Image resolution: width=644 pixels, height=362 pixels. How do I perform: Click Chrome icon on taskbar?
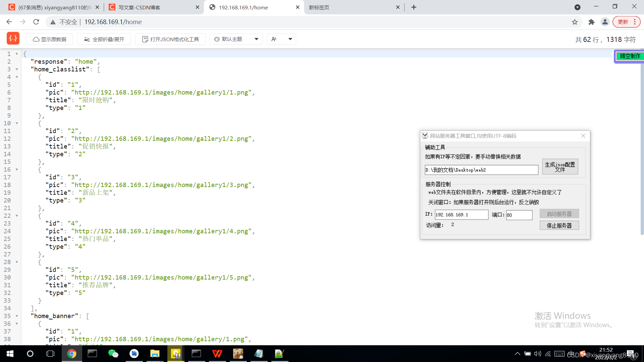click(x=71, y=354)
